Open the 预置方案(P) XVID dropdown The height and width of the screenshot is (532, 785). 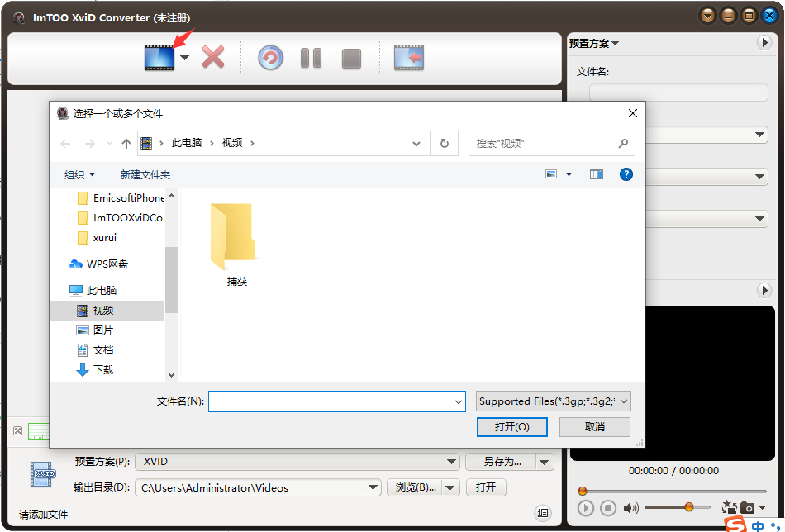[297, 462]
